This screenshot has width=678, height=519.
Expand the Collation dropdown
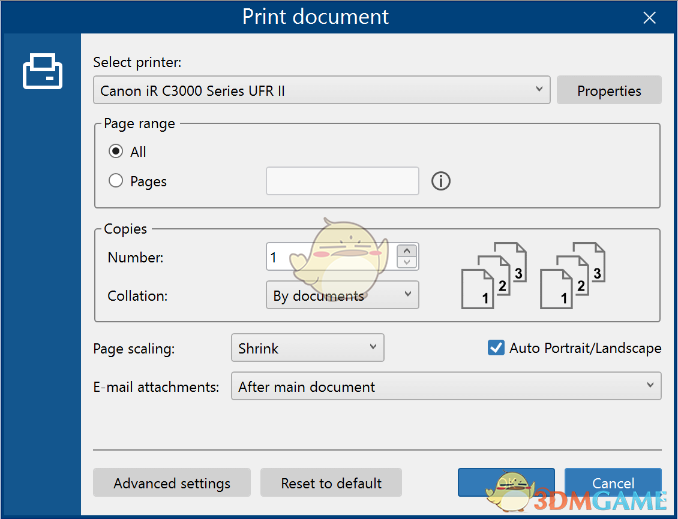coord(343,295)
